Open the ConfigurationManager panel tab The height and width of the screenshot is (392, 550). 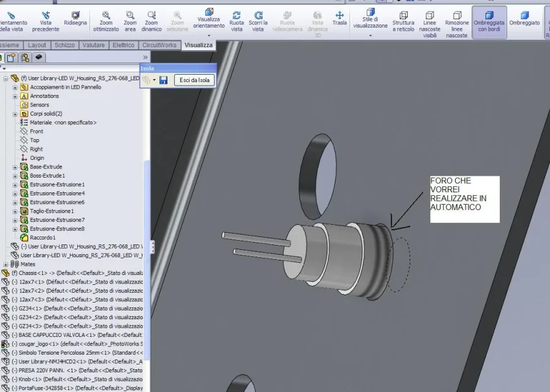25,58
